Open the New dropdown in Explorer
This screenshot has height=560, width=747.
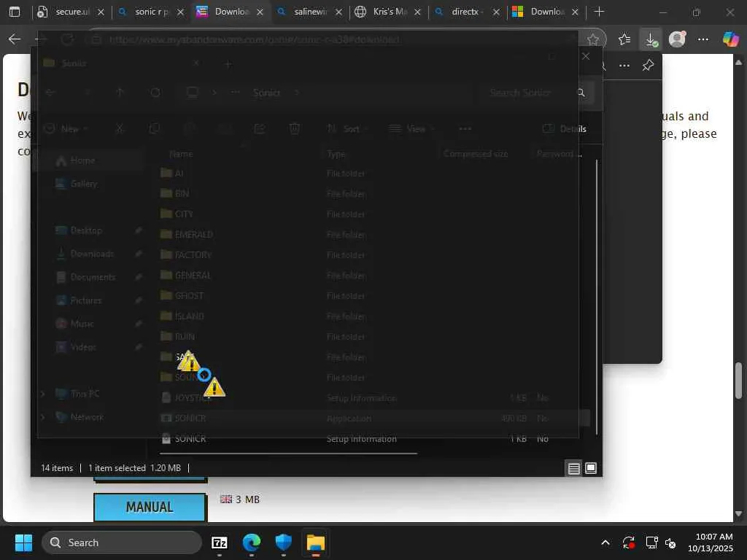point(66,128)
